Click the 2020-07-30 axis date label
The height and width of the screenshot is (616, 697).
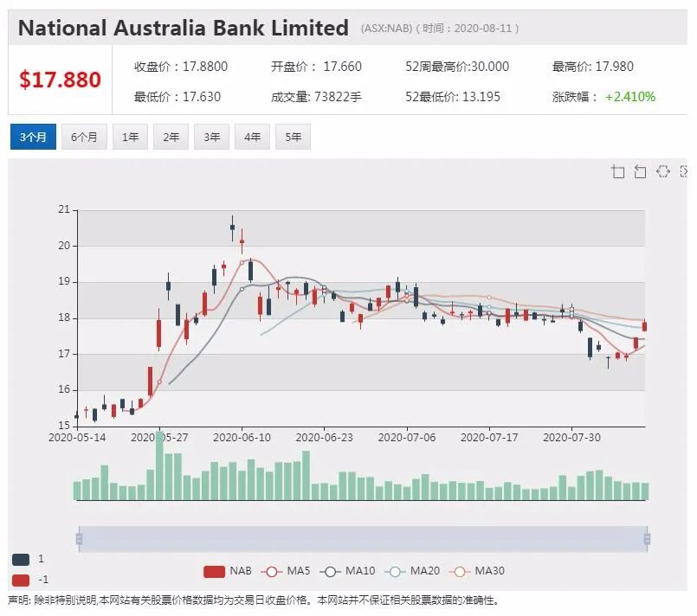pos(571,438)
